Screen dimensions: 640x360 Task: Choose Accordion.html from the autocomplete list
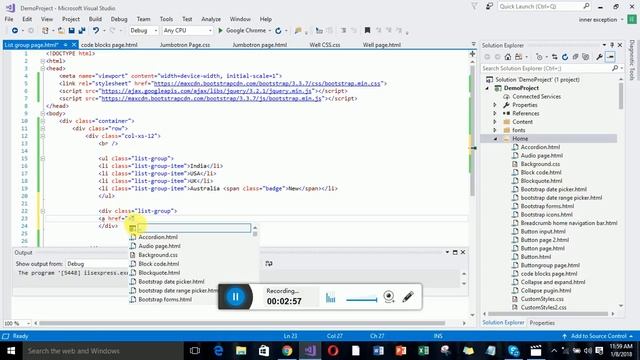click(158, 237)
